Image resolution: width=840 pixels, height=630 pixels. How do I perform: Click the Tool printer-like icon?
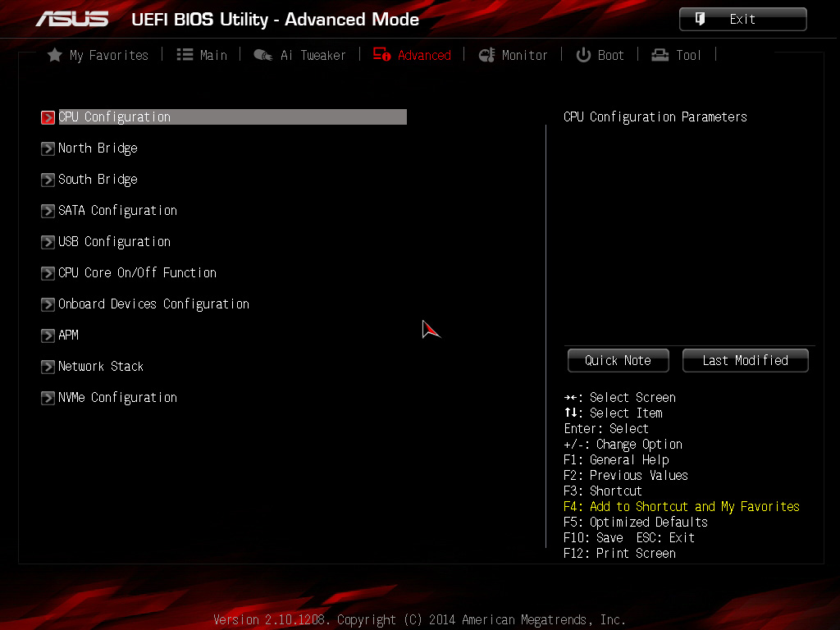coord(660,55)
